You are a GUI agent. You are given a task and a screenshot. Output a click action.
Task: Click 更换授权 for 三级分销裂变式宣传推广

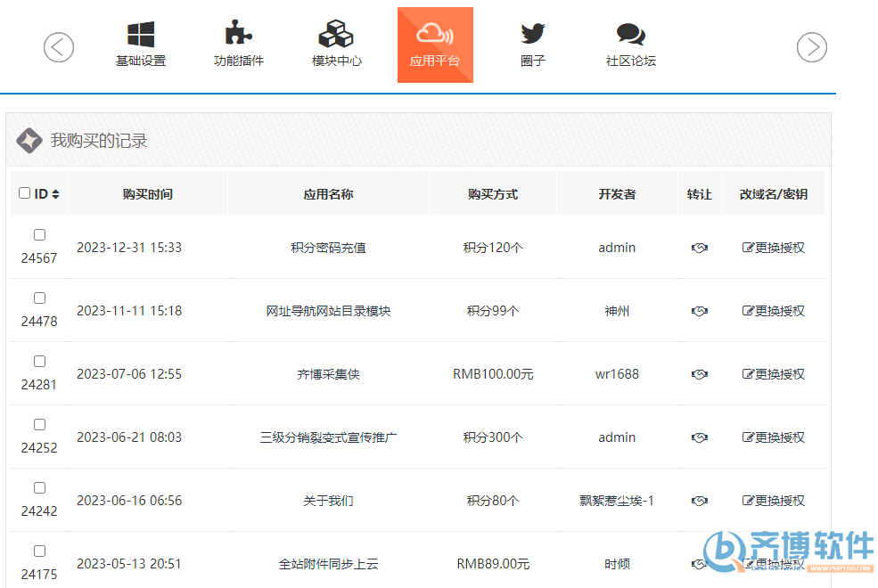[x=774, y=438]
